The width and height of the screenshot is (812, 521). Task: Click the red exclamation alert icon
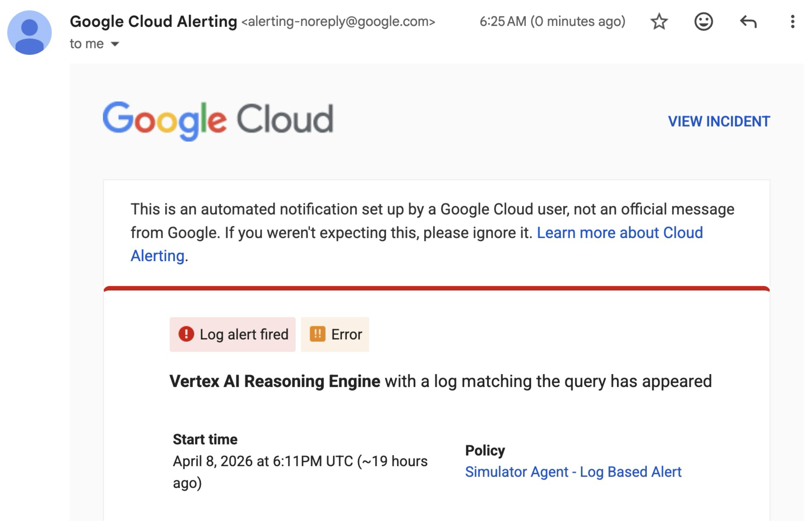(x=186, y=334)
